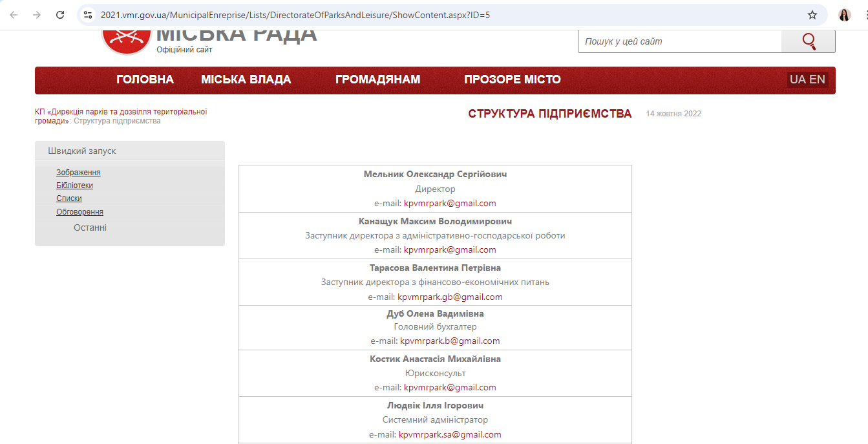Click the browser forward arrow

(x=37, y=15)
